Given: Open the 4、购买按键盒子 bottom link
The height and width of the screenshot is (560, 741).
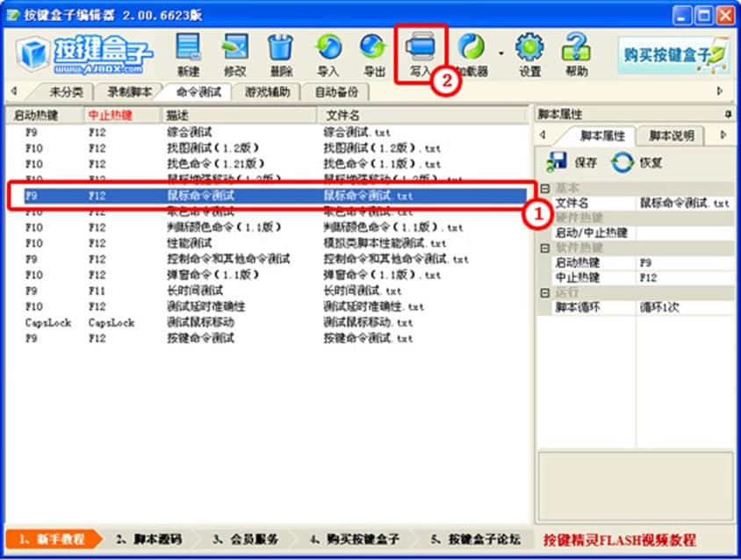Looking at the screenshot, I should [x=355, y=539].
